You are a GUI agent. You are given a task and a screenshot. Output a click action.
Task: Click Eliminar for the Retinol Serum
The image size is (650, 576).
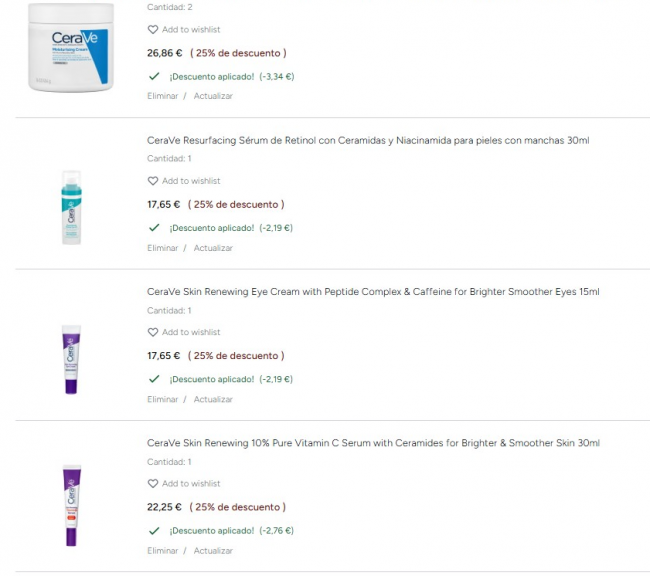pos(163,248)
